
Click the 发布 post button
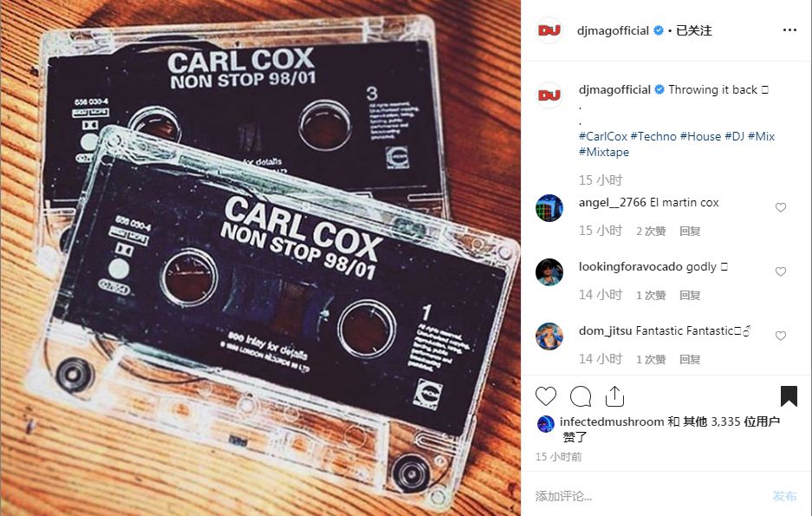pyautogui.click(x=784, y=496)
